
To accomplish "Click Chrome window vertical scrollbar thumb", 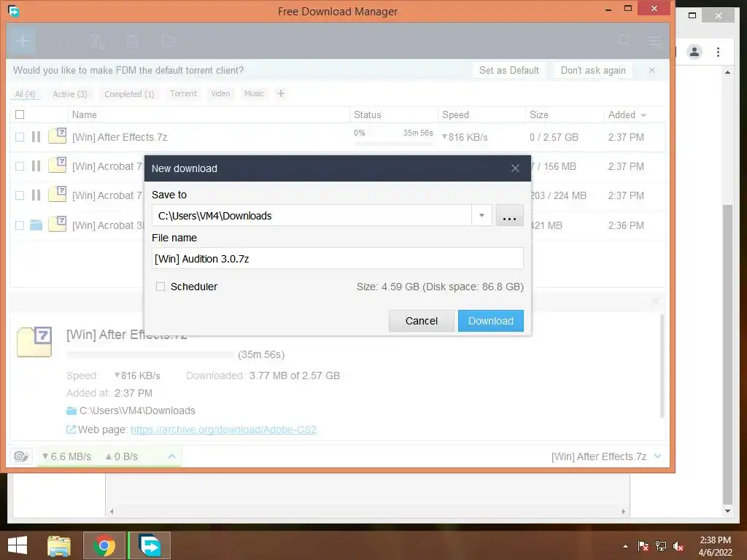I will click(727, 354).
